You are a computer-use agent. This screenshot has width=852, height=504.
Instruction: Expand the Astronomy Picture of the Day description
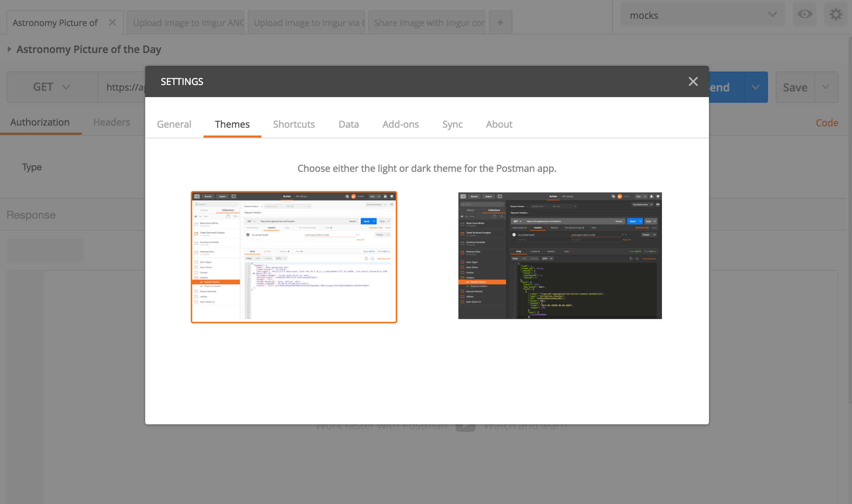pos(10,49)
